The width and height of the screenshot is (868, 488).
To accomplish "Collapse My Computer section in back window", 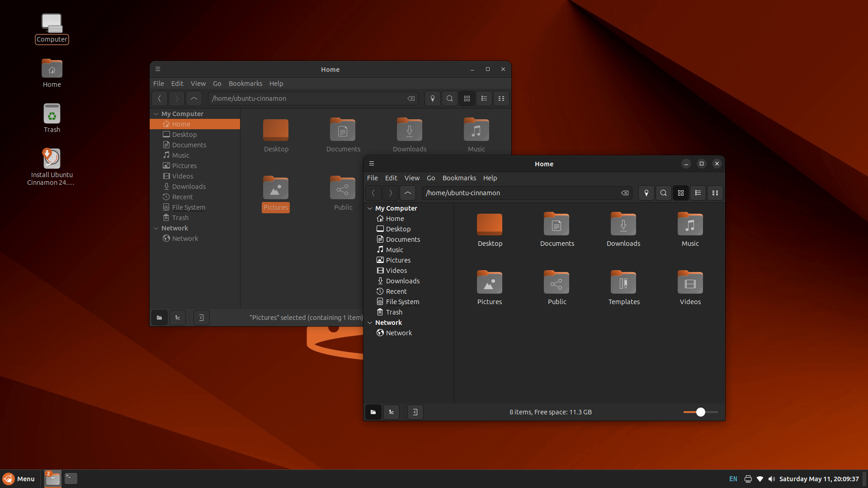I will [x=156, y=114].
